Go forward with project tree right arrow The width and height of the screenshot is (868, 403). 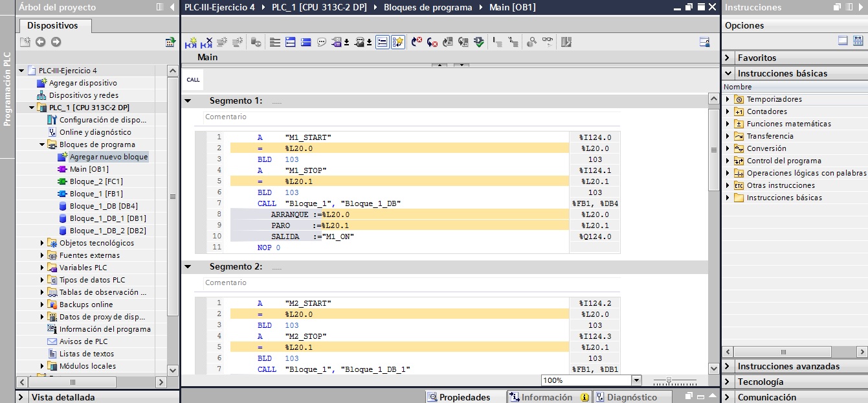tap(56, 42)
